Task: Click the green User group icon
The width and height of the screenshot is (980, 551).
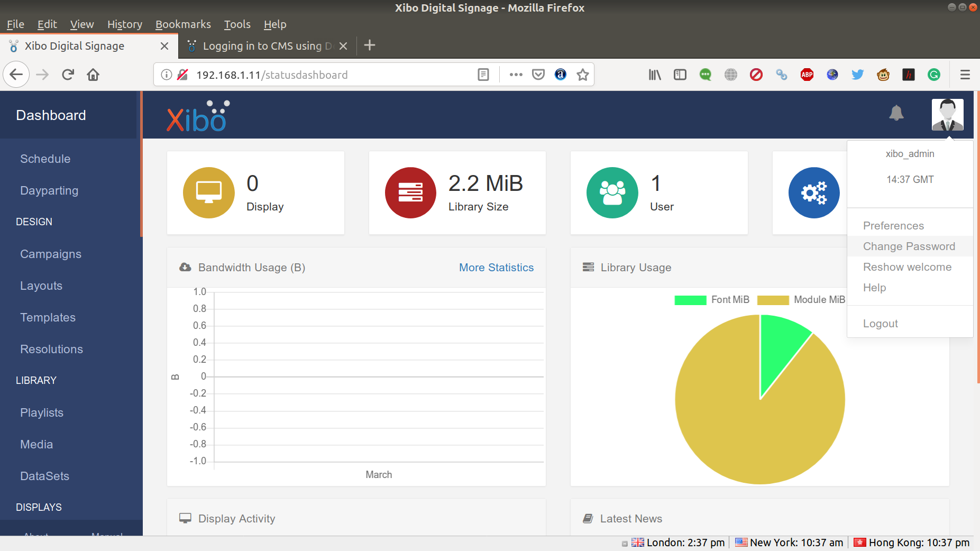Action: (x=612, y=192)
